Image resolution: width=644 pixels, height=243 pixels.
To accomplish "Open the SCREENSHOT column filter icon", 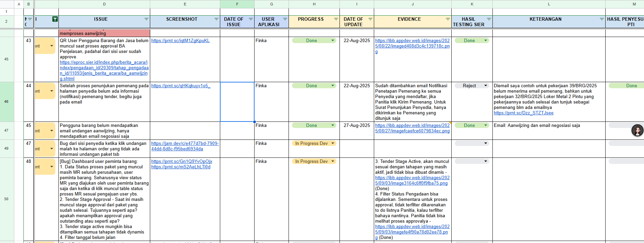I will point(216,19).
